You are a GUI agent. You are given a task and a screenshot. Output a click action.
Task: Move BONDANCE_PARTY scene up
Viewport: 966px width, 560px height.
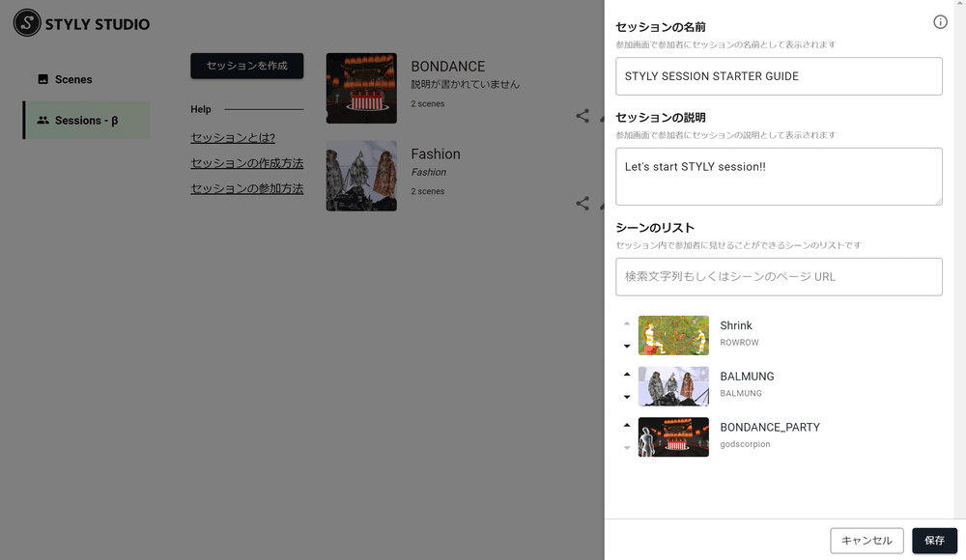click(627, 425)
